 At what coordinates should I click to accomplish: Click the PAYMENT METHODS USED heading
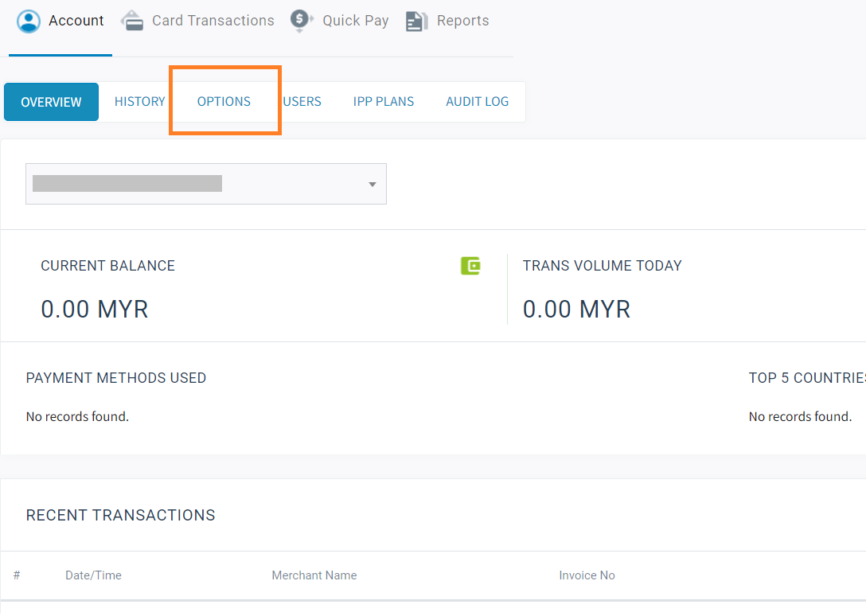pyautogui.click(x=116, y=378)
